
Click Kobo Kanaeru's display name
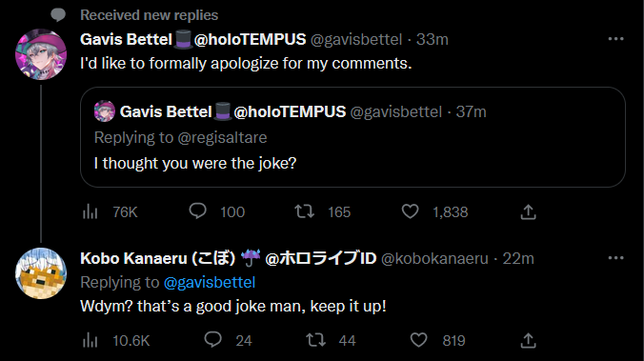[x=158, y=258]
